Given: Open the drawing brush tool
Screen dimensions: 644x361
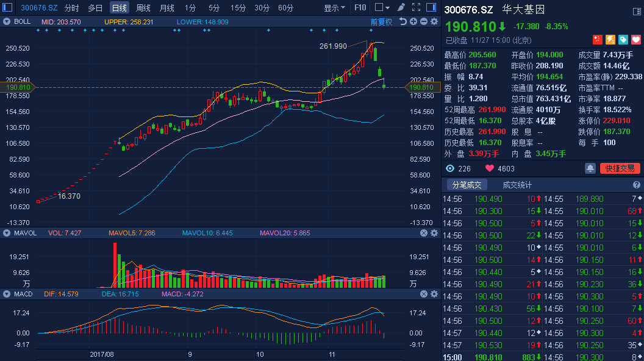Looking at the screenshot, I should pyautogui.click(x=401, y=7).
